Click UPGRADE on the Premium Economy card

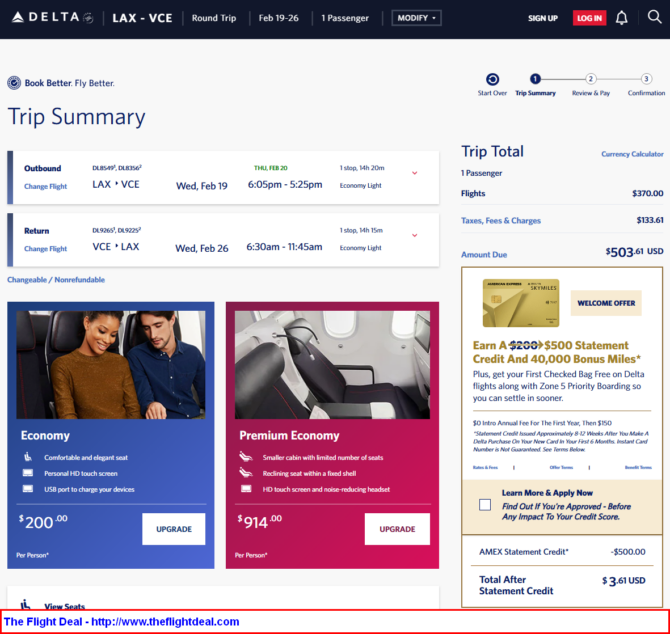397,529
